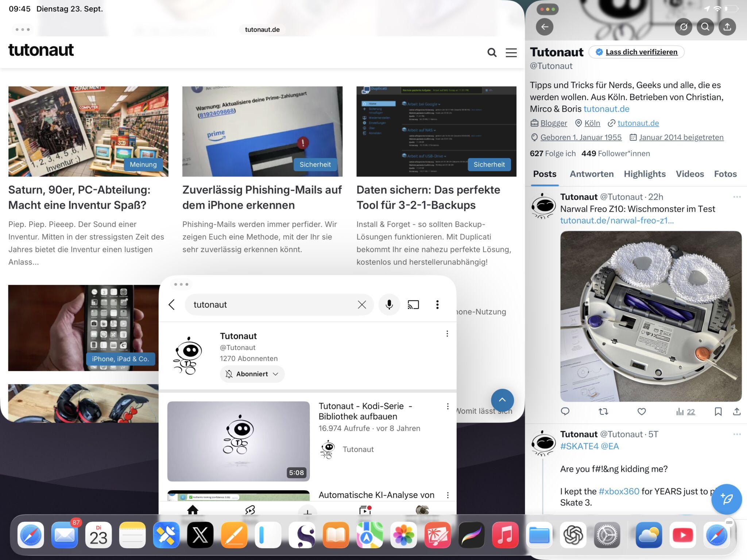Share the Narwal Freo Z10 post
747x560 pixels.
737,412
